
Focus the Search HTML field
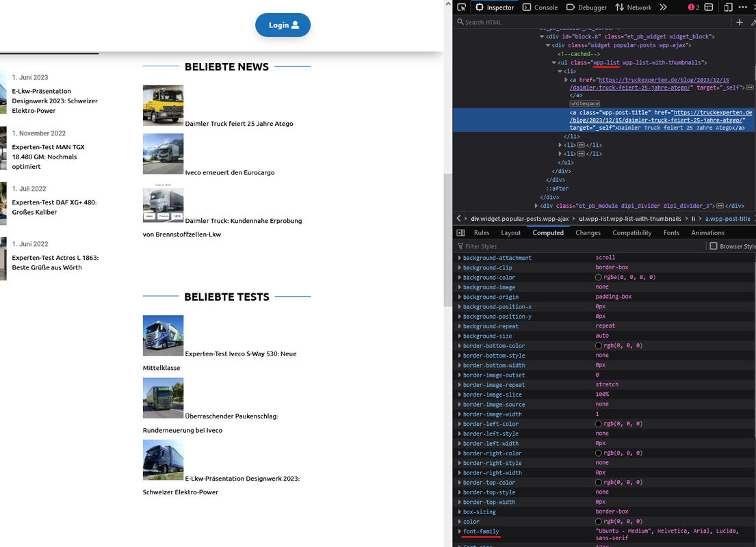tap(593, 22)
